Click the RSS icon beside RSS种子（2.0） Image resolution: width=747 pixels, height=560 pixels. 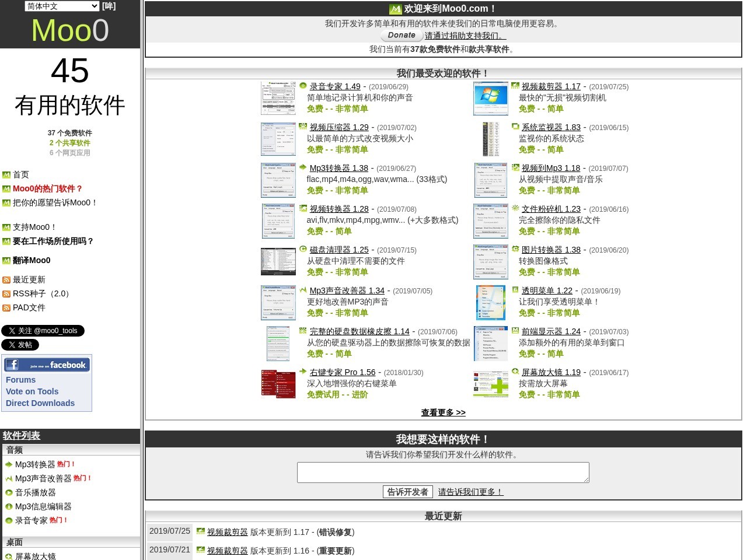6,294
